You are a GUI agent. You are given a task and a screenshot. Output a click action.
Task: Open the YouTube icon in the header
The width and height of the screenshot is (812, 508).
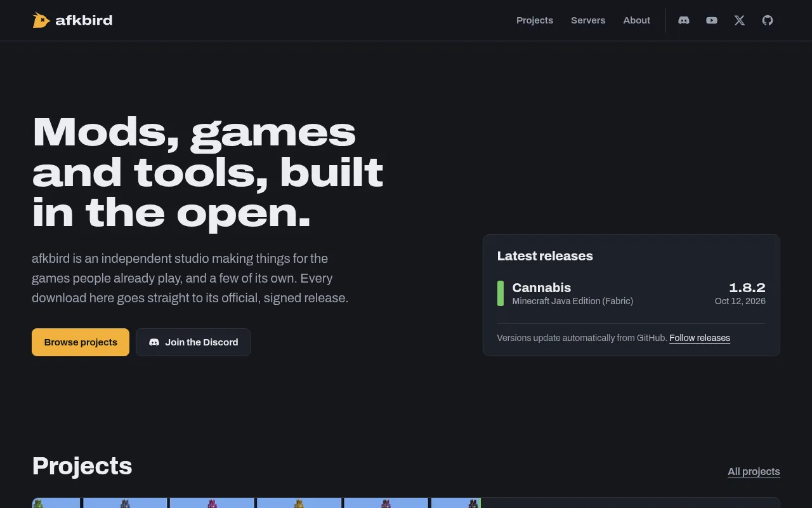(x=712, y=20)
